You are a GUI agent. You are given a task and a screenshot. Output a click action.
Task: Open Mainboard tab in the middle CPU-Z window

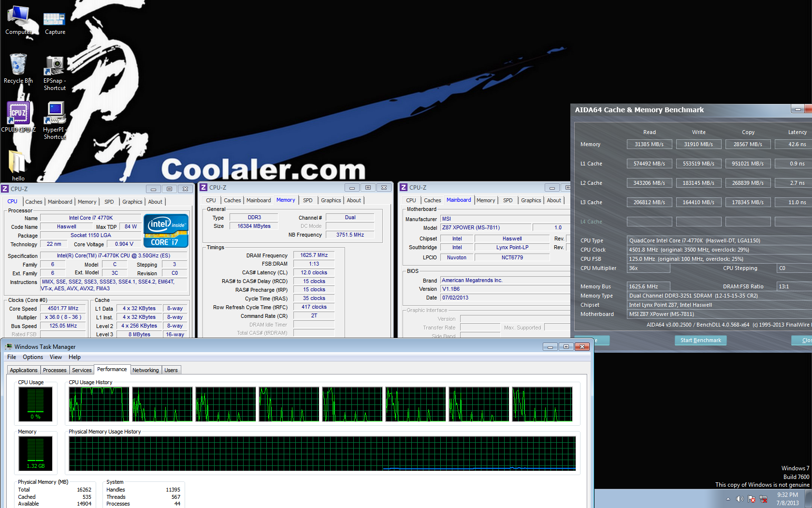tap(259, 200)
